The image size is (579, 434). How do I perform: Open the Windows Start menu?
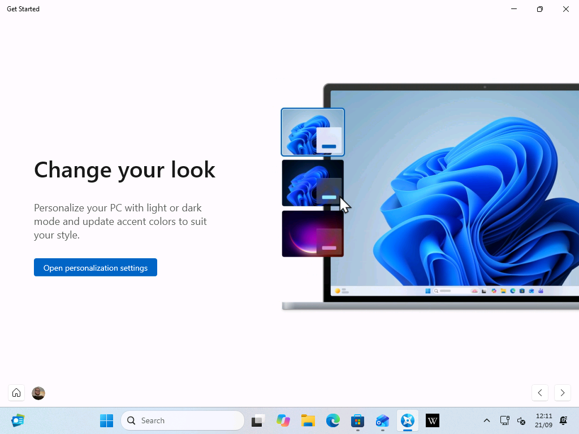click(x=107, y=420)
